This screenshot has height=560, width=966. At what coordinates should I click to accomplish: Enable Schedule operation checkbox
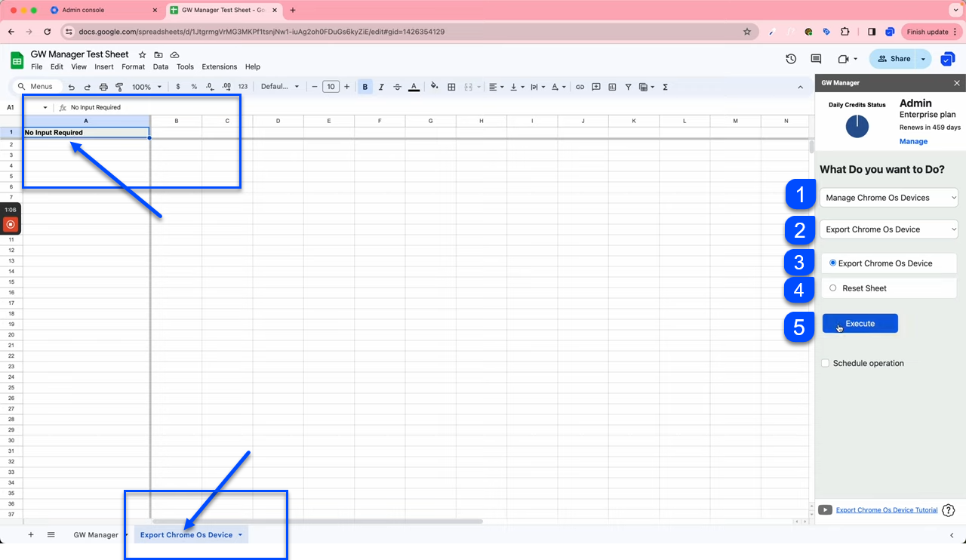(x=826, y=363)
